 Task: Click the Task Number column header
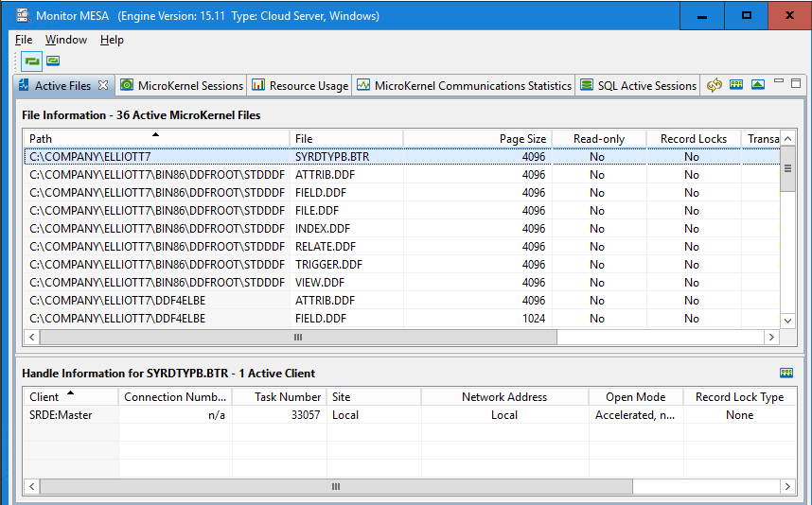tap(279, 397)
